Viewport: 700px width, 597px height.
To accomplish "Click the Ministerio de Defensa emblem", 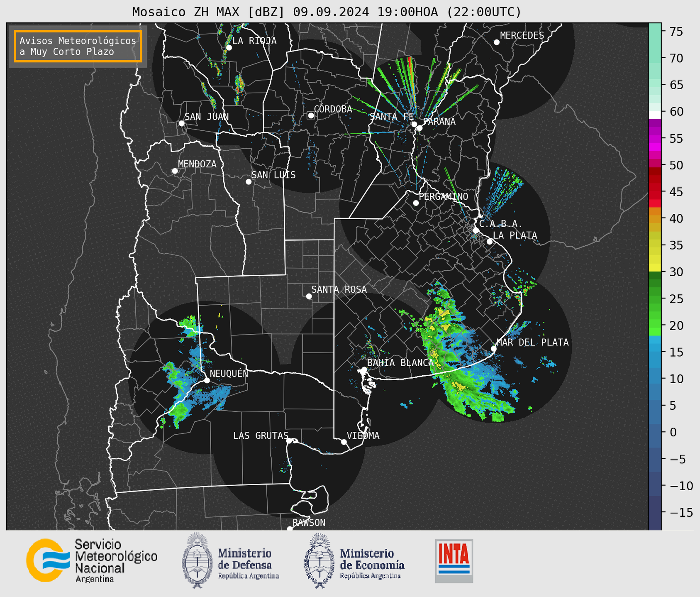I will coord(197,560).
